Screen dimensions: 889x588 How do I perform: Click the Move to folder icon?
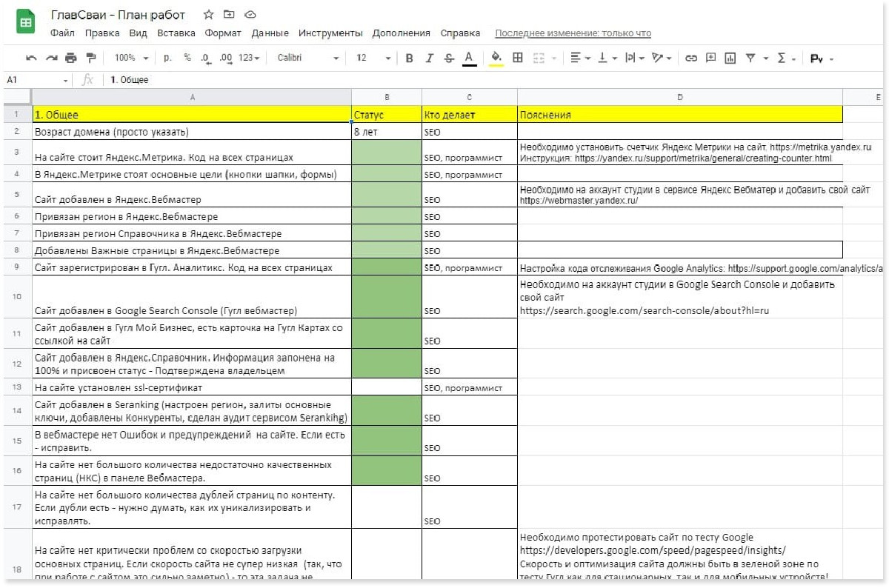[x=229, y=15]
